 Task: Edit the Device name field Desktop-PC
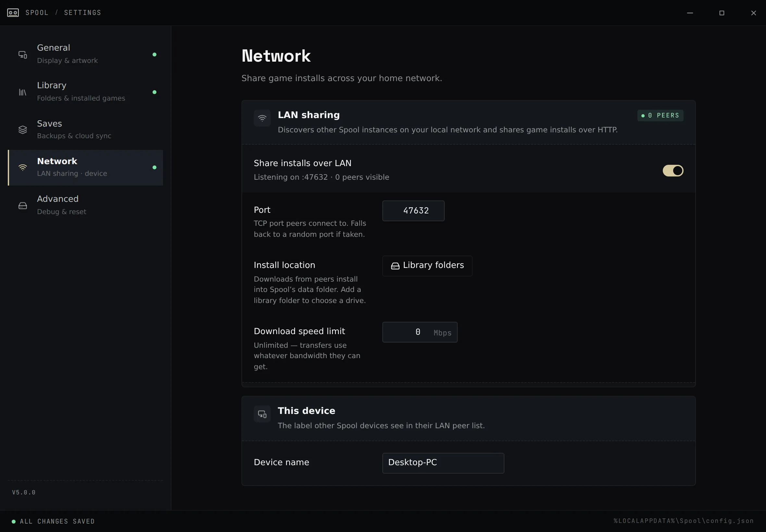[x=443, y=463]
